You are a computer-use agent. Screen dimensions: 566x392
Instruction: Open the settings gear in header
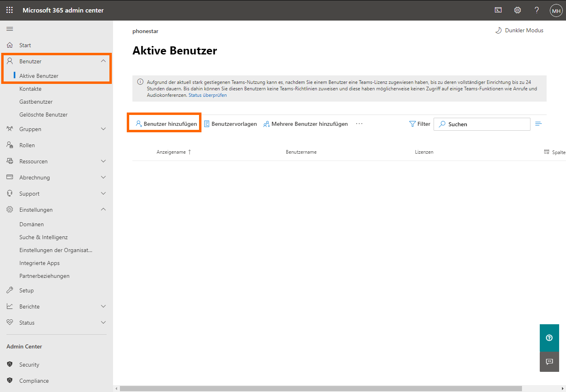(x=518, y=10)
